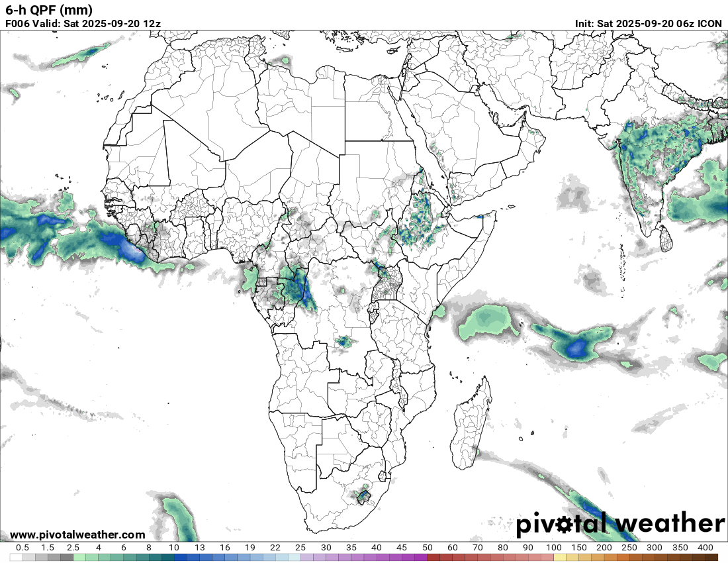Click the 19 legend label
The height and width of the screenshot is (563, 728).
click(x=250, y=548)
